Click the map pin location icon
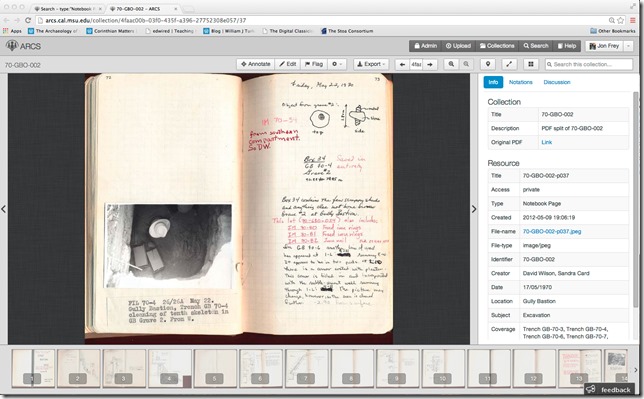This screenshot has height=399, width=644. point(488,64)
